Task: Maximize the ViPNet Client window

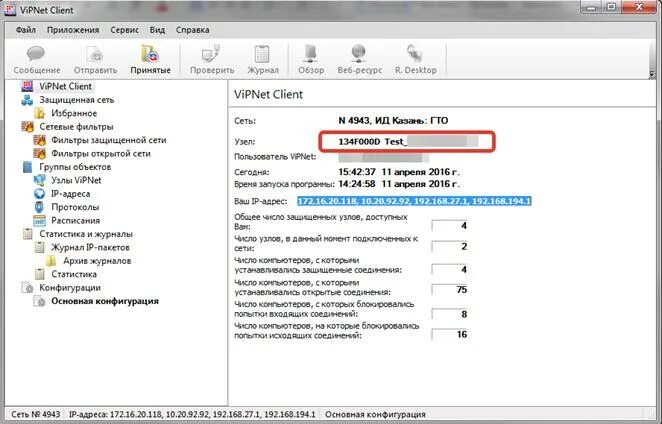Action: pos(612,7)
